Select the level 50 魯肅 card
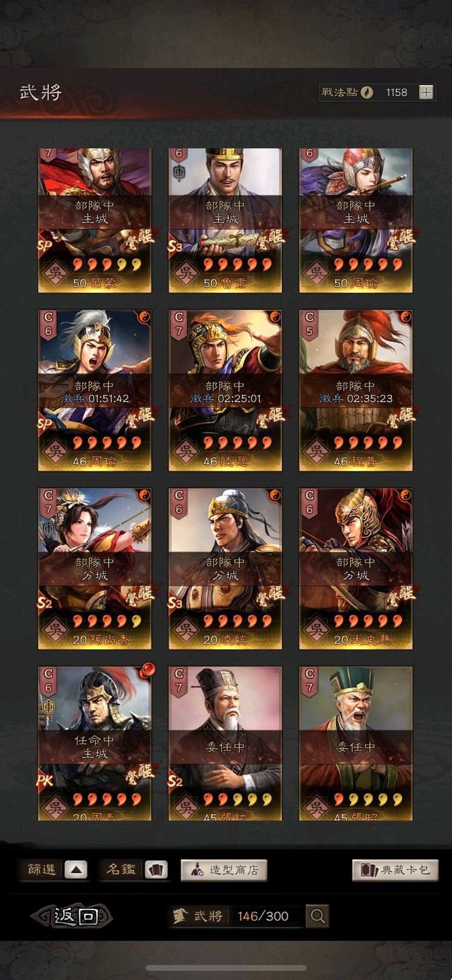Screen dimensions: 452x980 pos(225,221)
